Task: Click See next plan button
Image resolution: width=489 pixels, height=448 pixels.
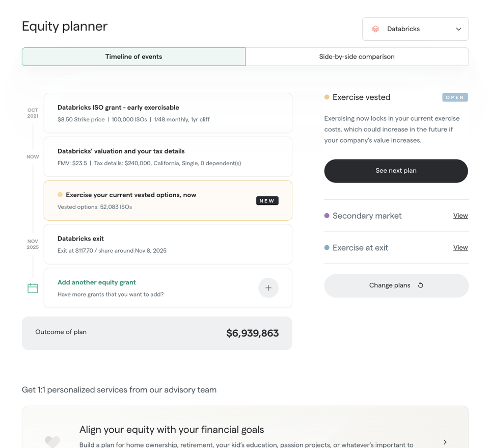Action: point(396,171)
